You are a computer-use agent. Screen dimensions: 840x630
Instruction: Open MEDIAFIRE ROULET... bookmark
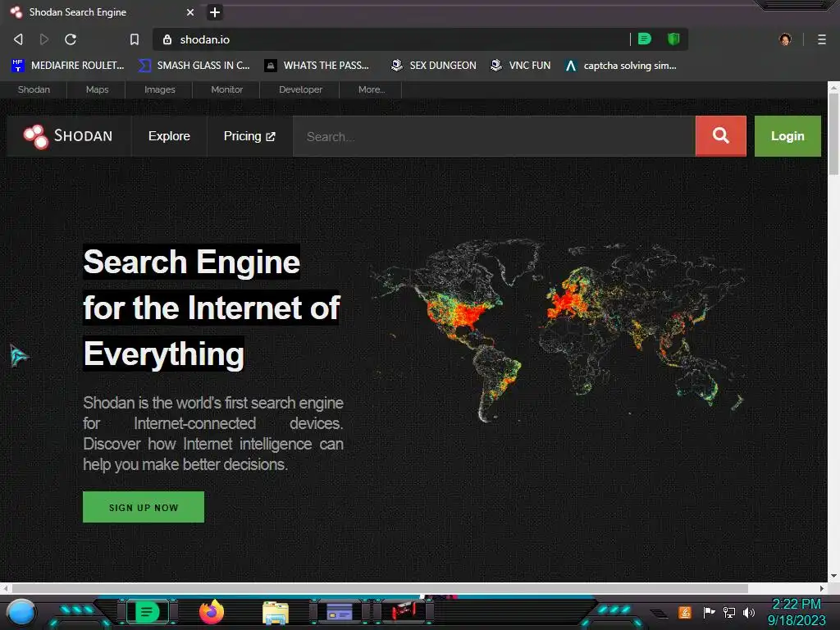68,66
